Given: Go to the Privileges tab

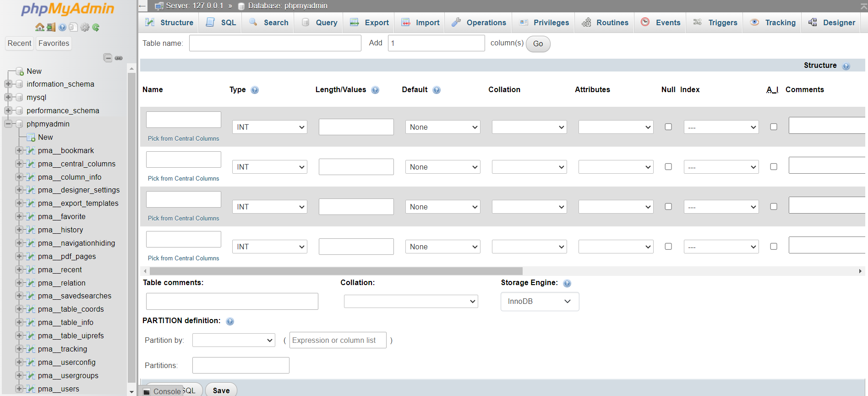Looking at the screenshot, I should (544, 22).
